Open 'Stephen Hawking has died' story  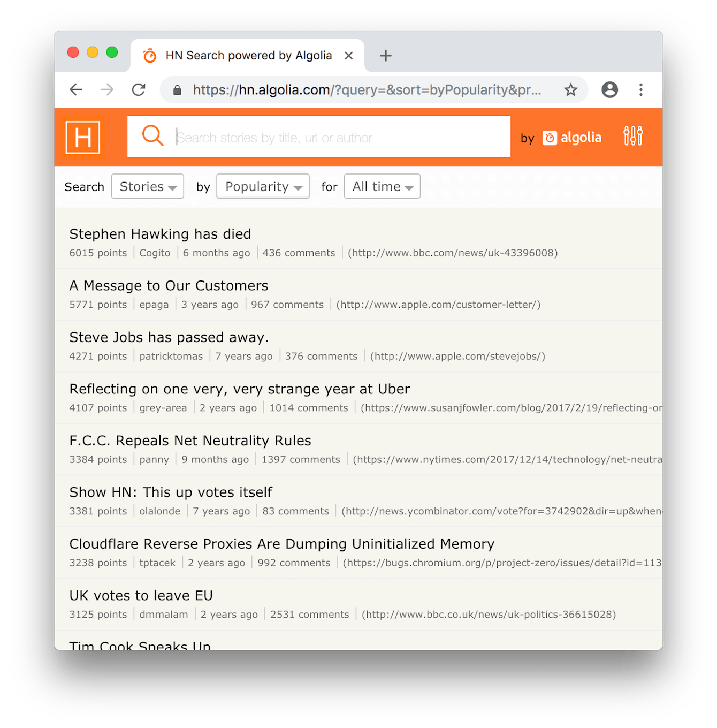tap(160, 234)
